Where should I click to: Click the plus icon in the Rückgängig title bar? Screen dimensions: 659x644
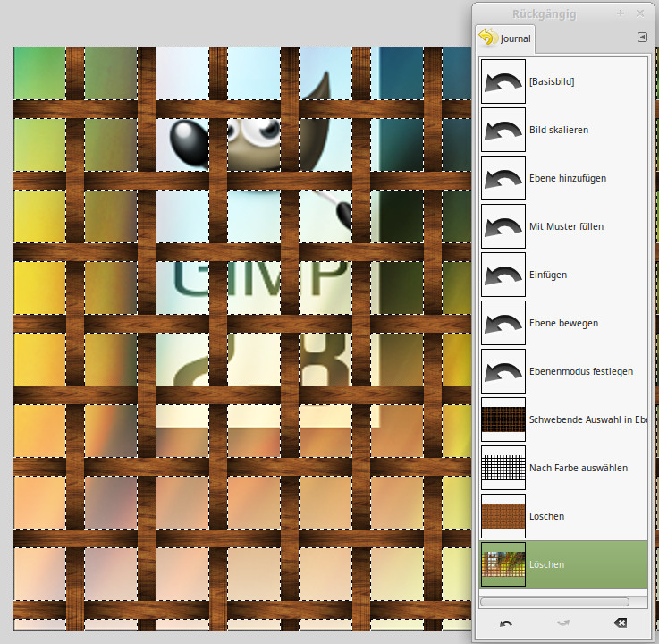621,13
